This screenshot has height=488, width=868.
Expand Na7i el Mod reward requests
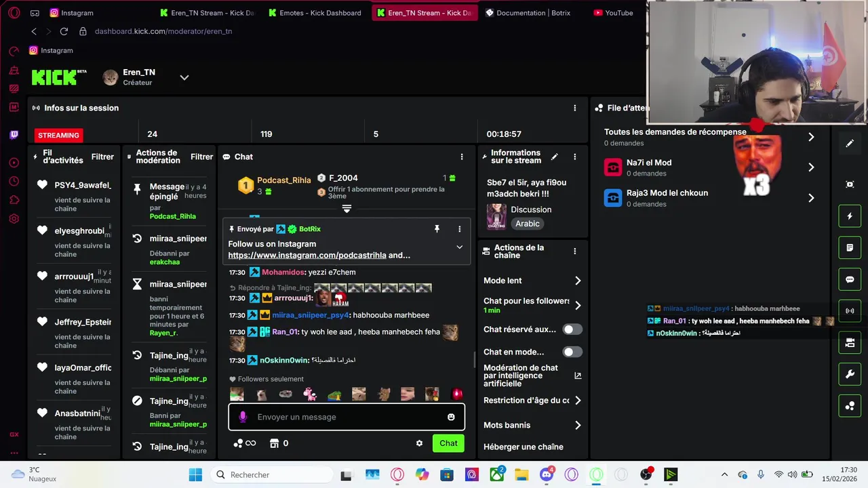(x=811, y=167)
